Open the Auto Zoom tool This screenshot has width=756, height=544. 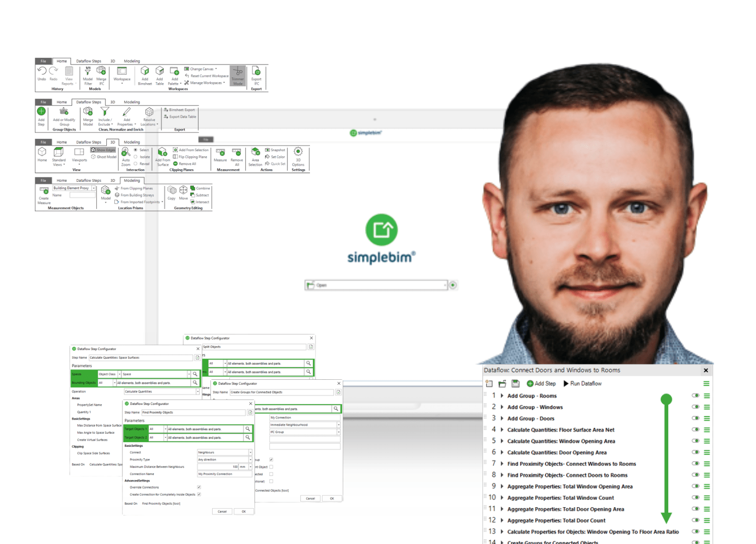point(126,153)
